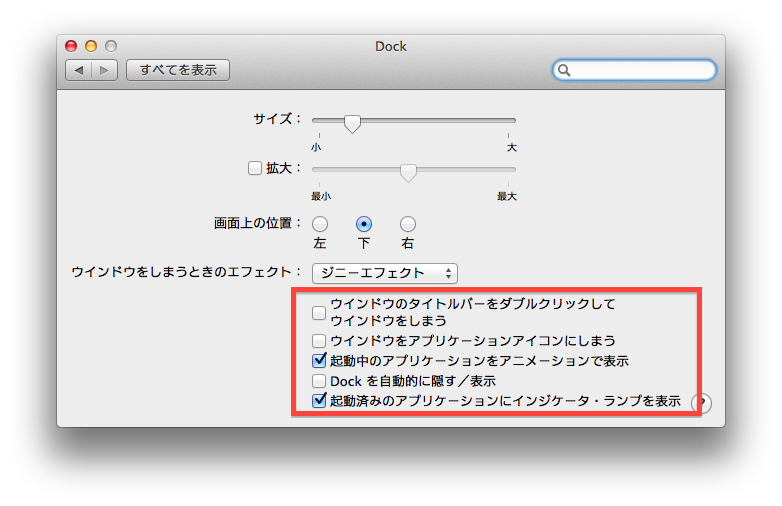Go forward with the right arrow button
The image size is (782, 506).
pos(104,70)
